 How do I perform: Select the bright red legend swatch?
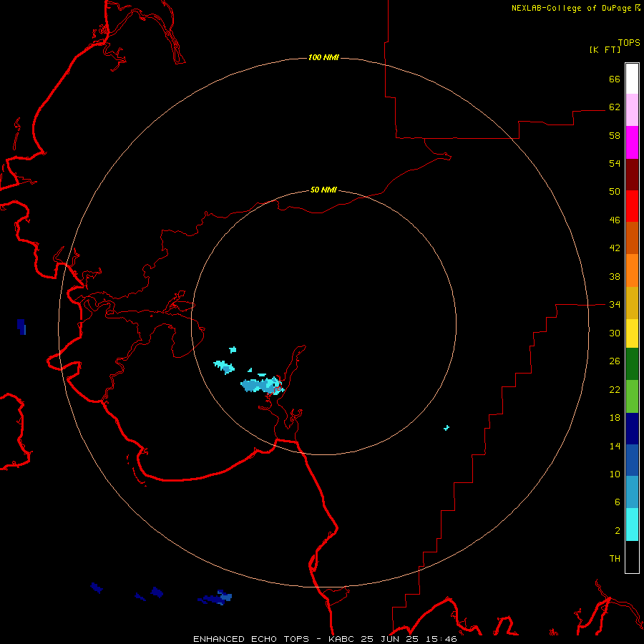pyautogui.click(x=632, y=206)
